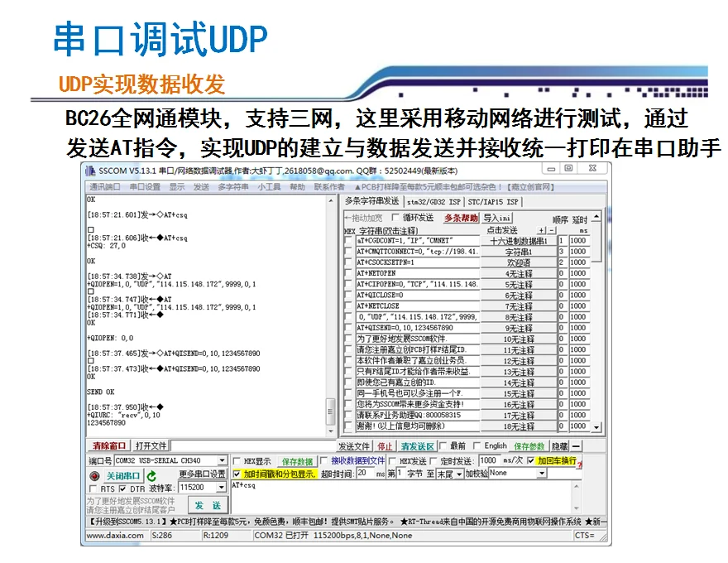This screenshot has width=728, height=563.
Task: Toggle the 加时间戳和分包显示 checkbox
Action: [237, 474]
